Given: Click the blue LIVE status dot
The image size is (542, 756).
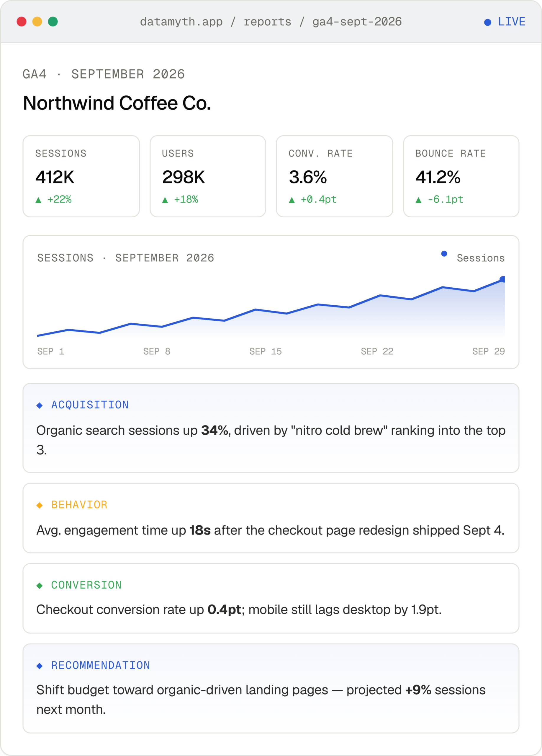Looking at the screenshot, I should pyautogui.click(x=487, y=22).
